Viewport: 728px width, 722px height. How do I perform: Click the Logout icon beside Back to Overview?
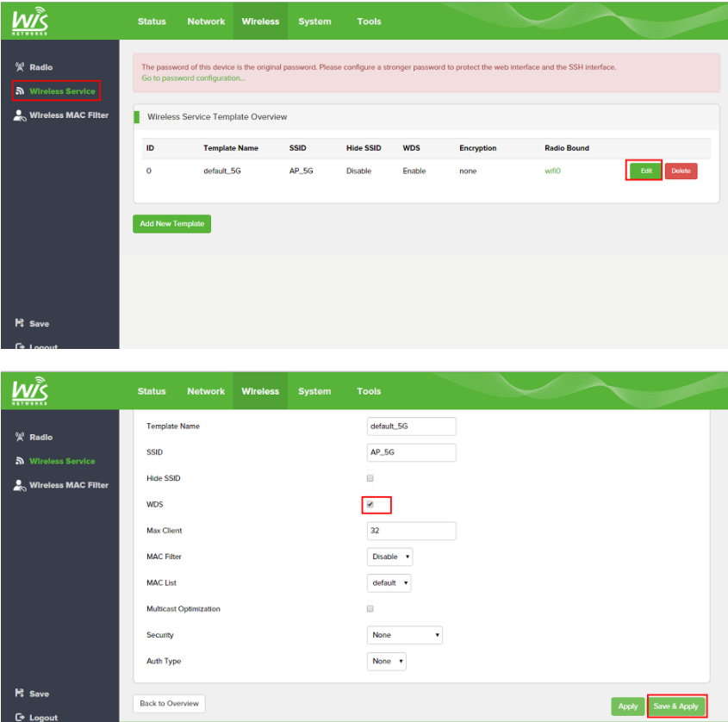click(20, 717)
